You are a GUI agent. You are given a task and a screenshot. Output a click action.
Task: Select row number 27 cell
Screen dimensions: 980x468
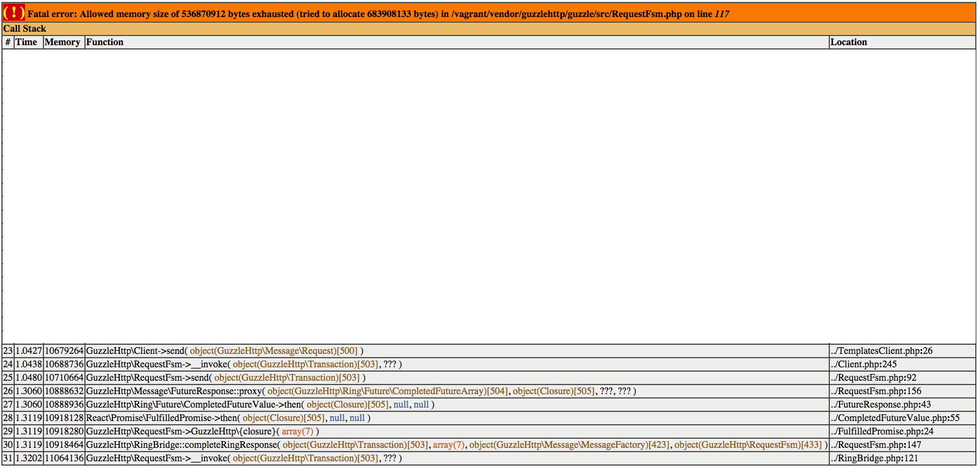coord(8,405)
